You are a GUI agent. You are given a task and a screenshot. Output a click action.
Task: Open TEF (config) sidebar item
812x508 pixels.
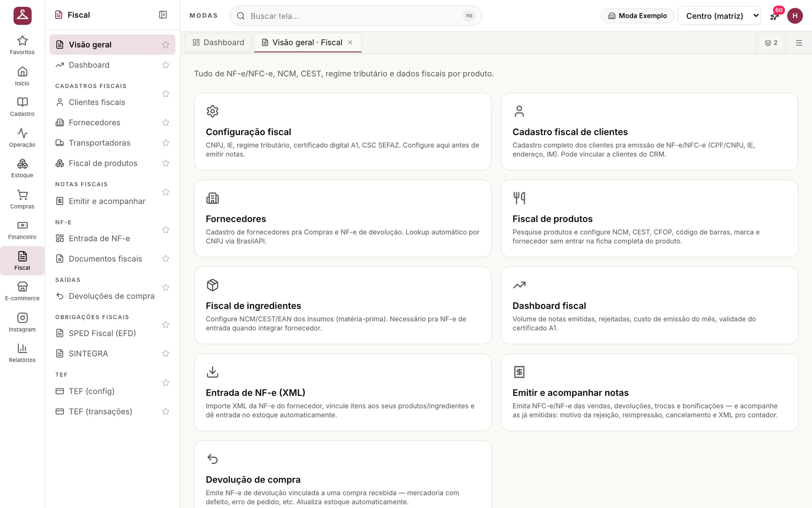click(x=105, y=391)
